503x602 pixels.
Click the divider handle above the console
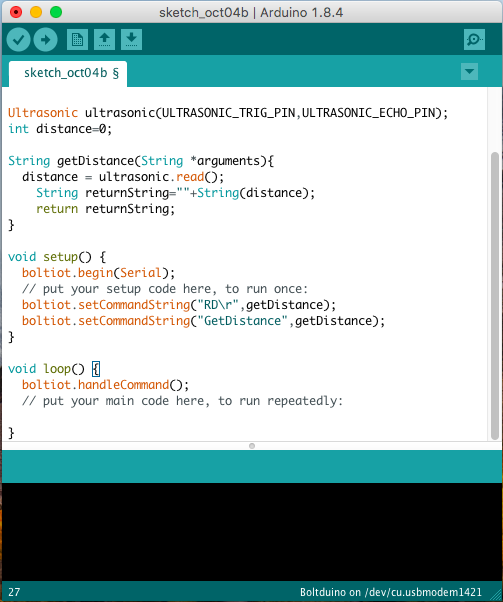point(252,446)
